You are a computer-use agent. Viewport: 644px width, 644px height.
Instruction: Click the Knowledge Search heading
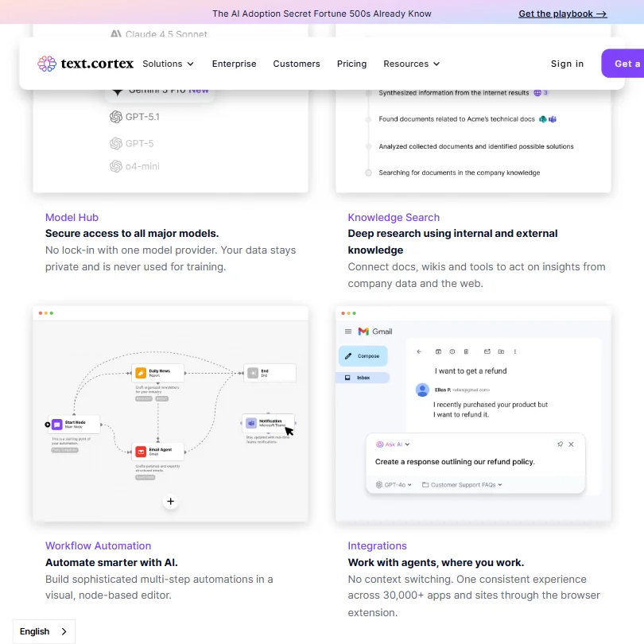click(x=394, y=217)
